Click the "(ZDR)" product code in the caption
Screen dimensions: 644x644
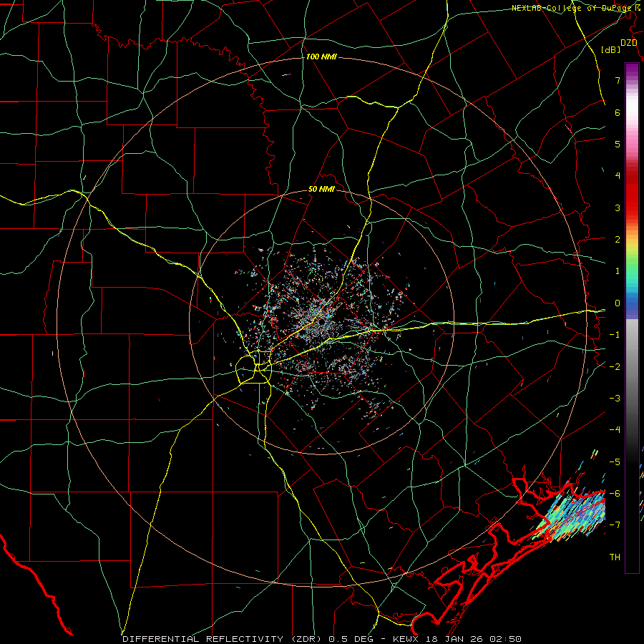click(x=306, y=639)
